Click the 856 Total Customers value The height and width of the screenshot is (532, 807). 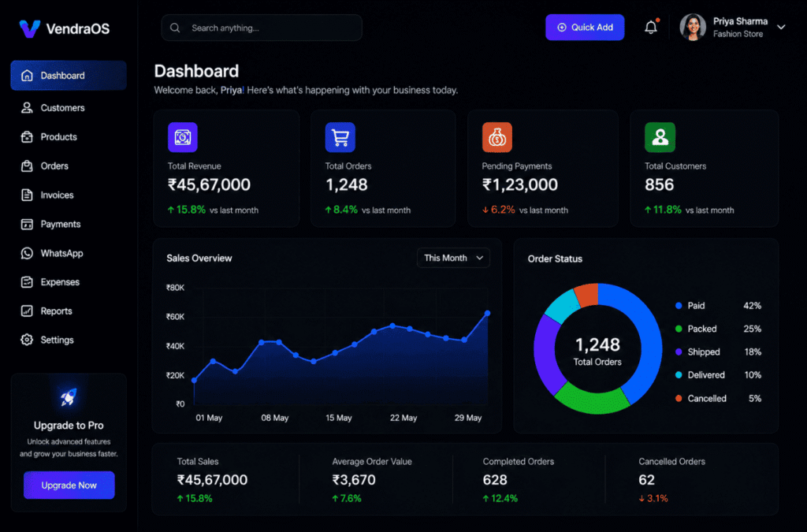pos(660,184)
